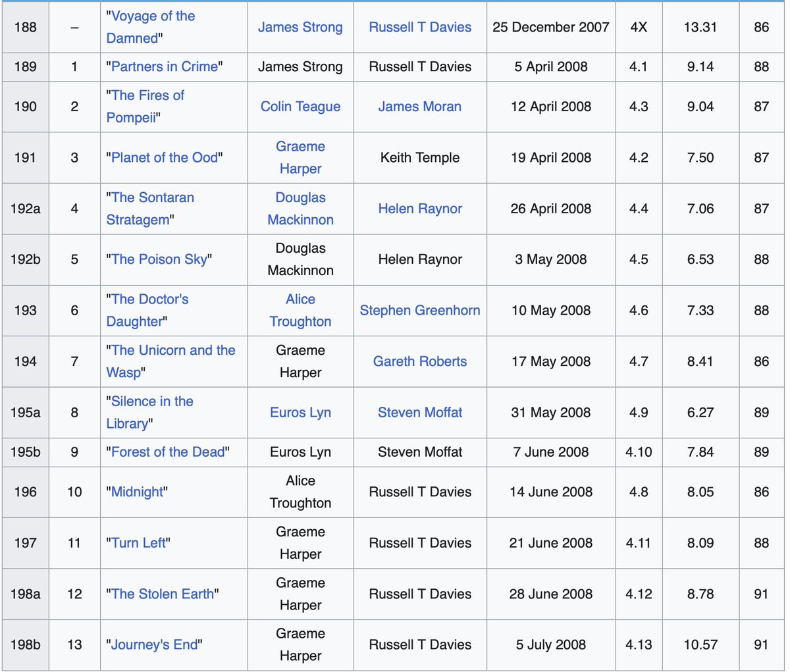Select the story number "195b" cell
The image size is (790, 672).
pos(25,452)
